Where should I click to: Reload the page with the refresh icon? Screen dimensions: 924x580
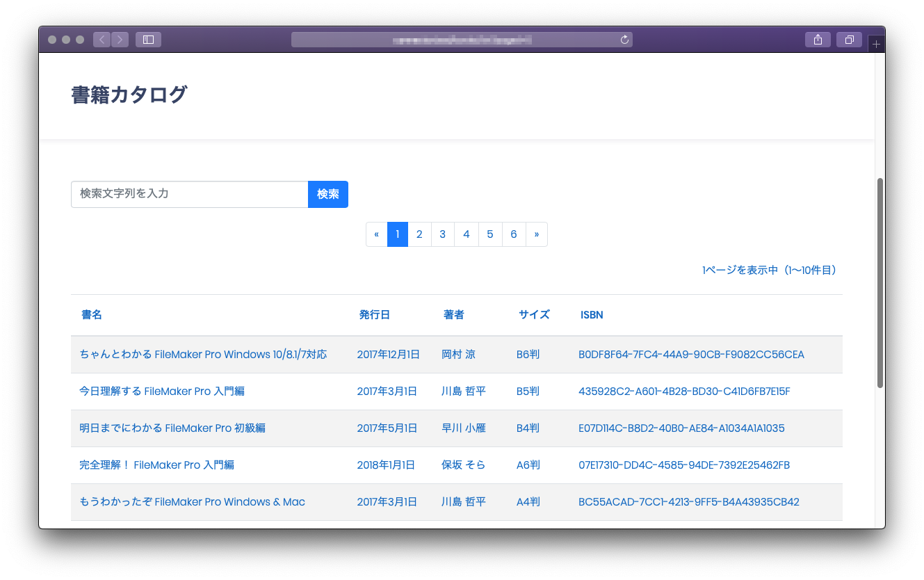coord(624,40)
